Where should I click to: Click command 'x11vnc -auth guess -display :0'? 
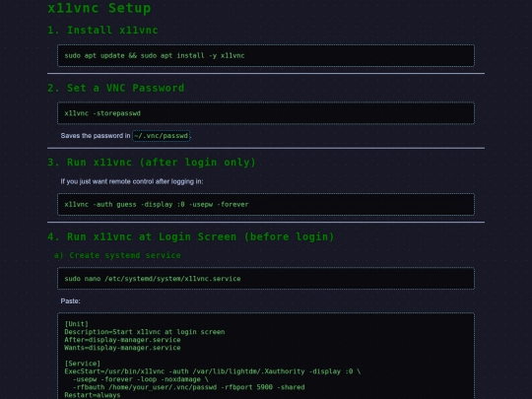point(157,205)
